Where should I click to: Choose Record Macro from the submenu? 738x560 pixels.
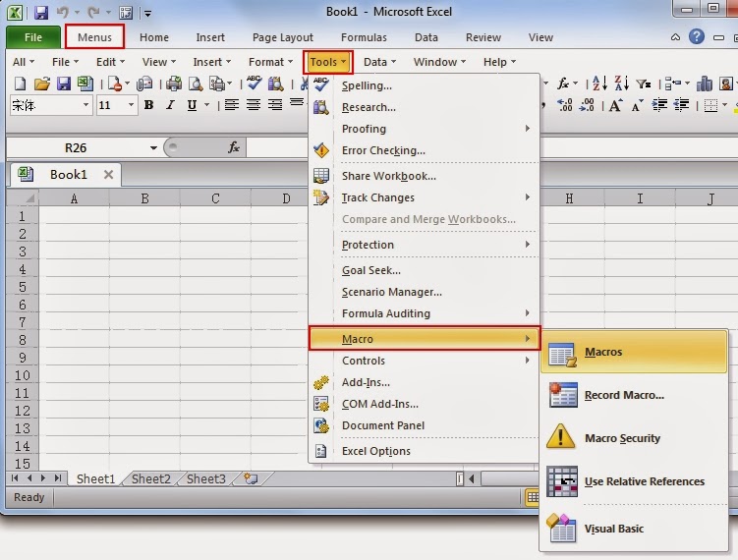click(x=634, y=395)
